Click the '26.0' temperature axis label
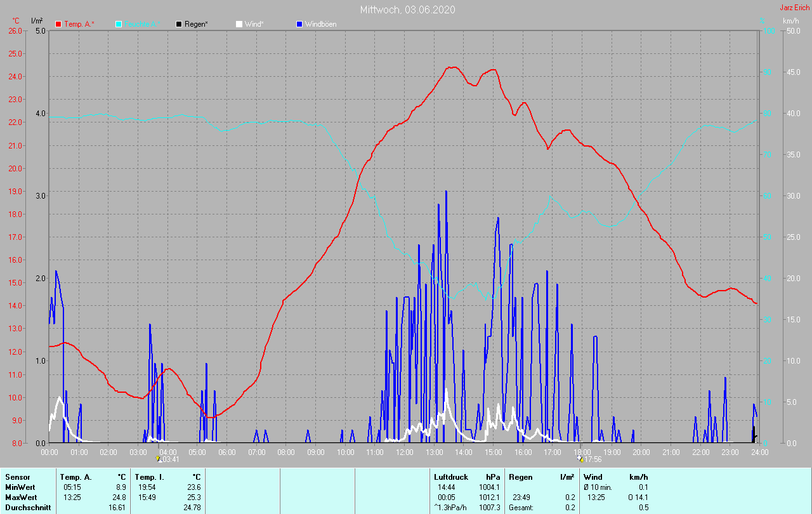 [15, 30]
